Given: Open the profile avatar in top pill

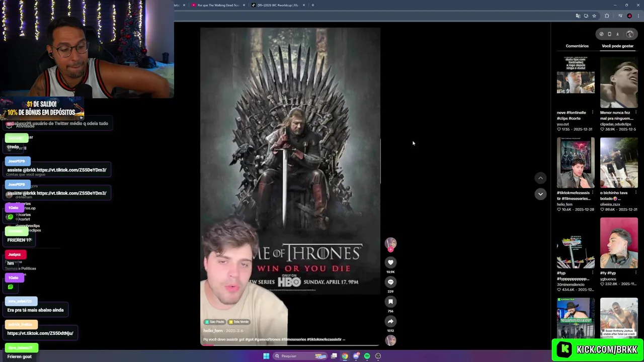Looking at the screenshot, I should click(630, 34).
